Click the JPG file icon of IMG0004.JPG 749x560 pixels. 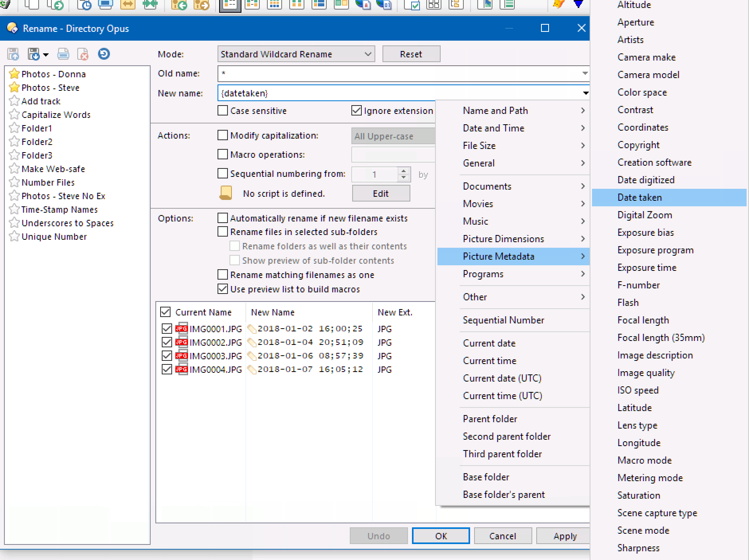click(x=182, y=369)
